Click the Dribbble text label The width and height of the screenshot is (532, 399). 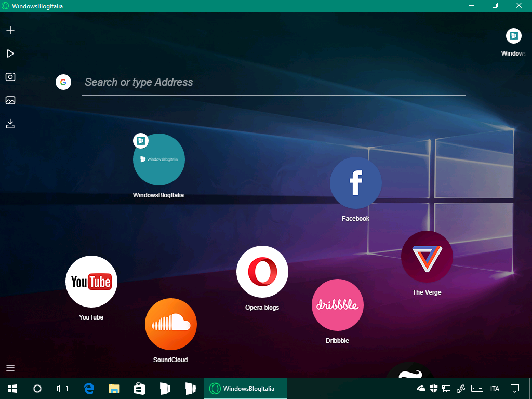[337, 341]
